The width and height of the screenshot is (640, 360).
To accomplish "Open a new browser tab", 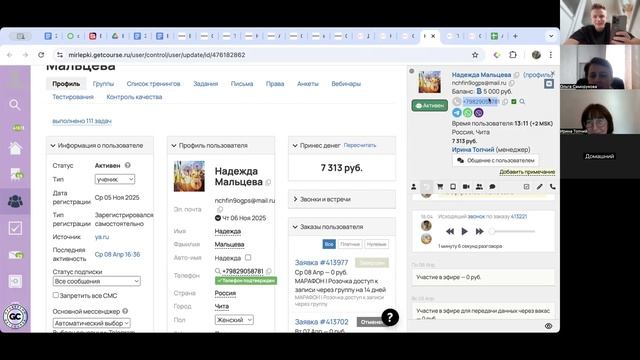I will coord(515,36).
